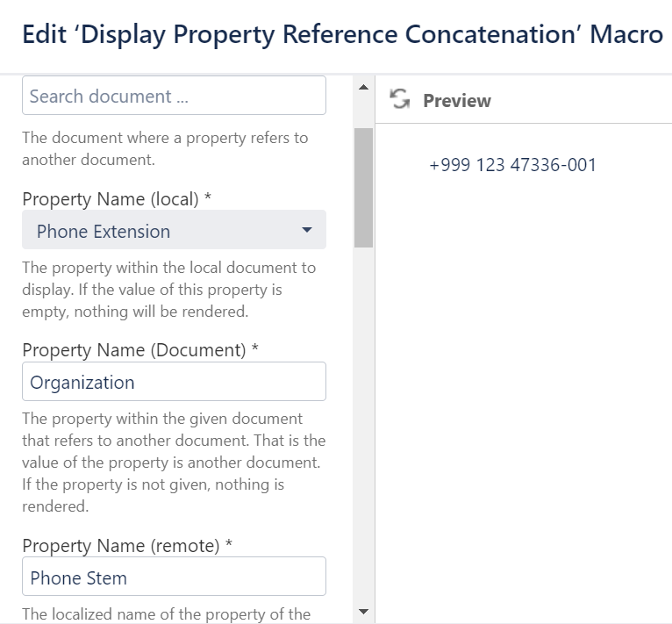Click the parameter panel scrollbar thumb
Viewport: 672px width, 624px height.
click(364, 187)
